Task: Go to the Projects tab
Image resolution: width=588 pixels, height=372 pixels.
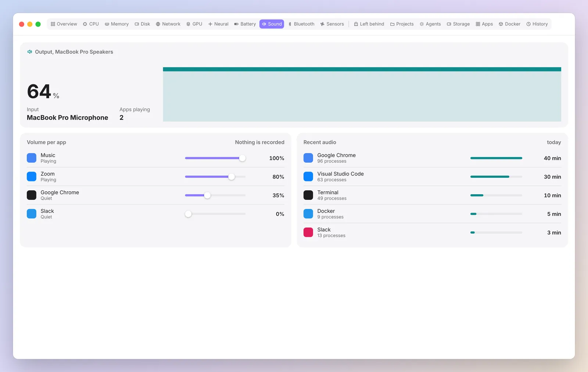Action: tap(402, 24)
